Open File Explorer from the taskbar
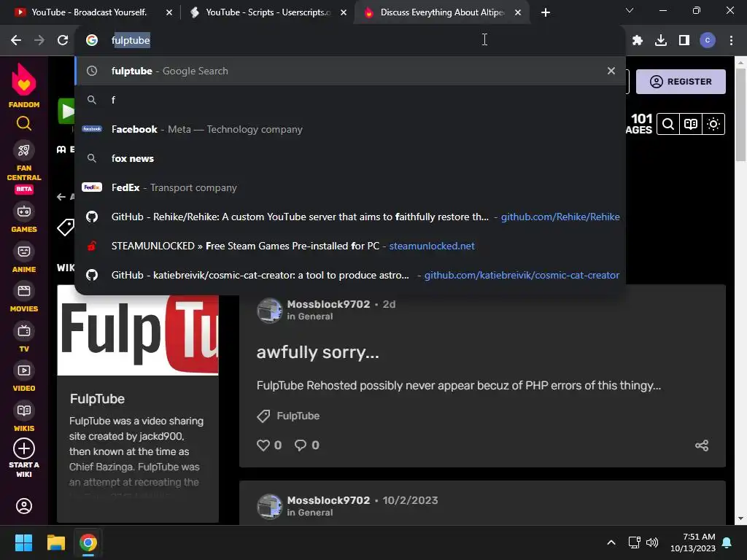Viewport: 747px width, 560px height. (55, 542)
